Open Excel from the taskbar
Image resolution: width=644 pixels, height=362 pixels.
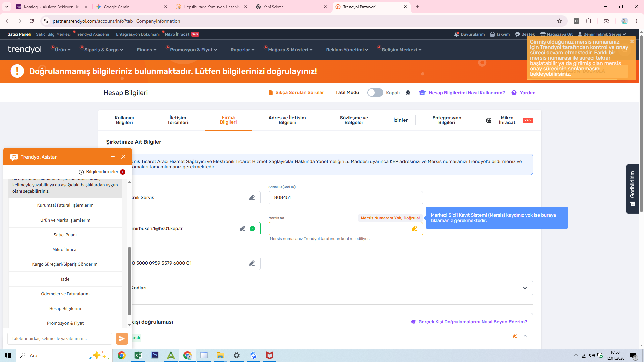138,355
